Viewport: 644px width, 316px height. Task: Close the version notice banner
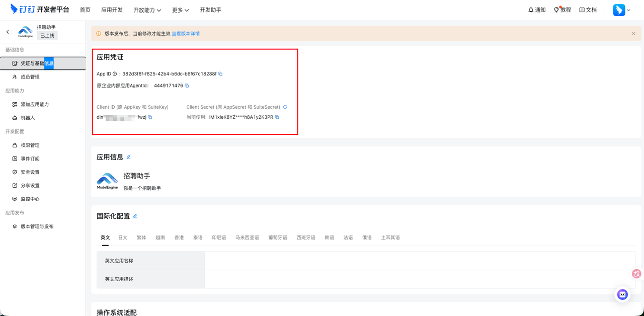(x=633, y=34)
